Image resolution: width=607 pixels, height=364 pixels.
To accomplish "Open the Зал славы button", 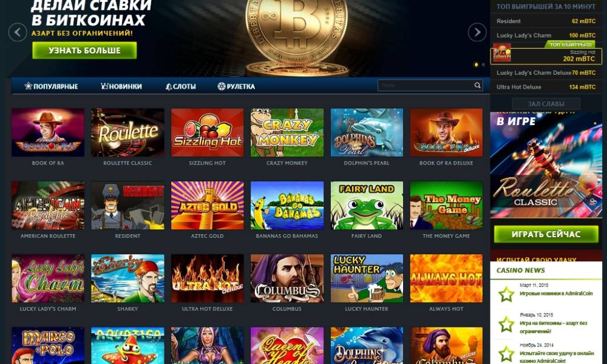I will click(546, 104).
